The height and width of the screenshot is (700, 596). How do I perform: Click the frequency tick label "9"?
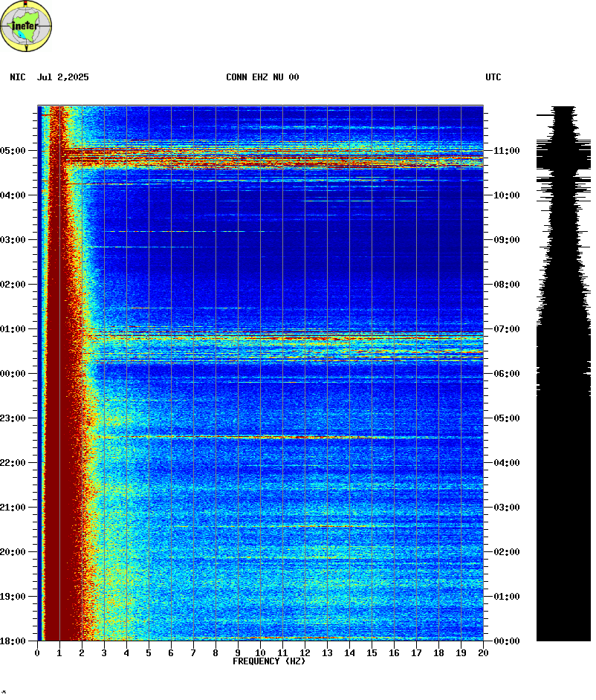point(238,653)
